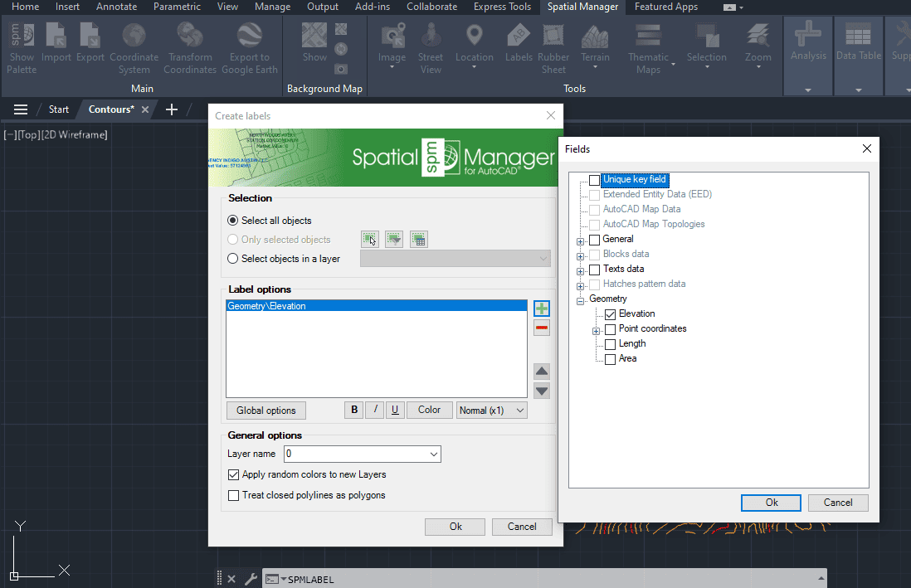Select the Rubber Sheet tool

pos(553,48)
